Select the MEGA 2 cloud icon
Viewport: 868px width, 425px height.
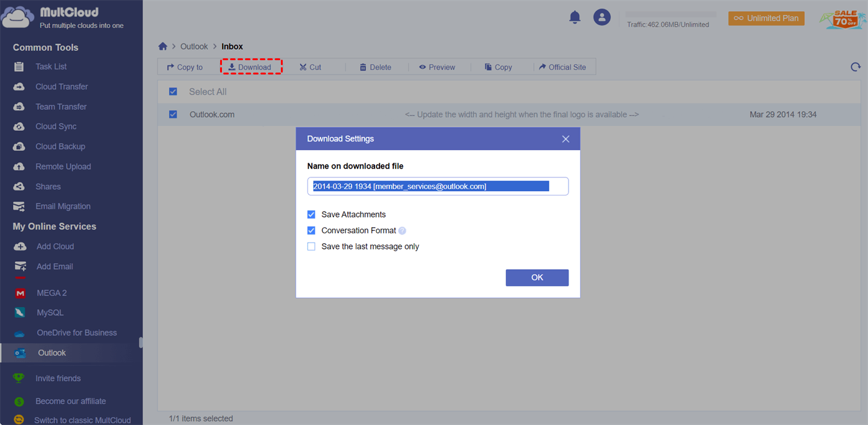click(20, 293)
